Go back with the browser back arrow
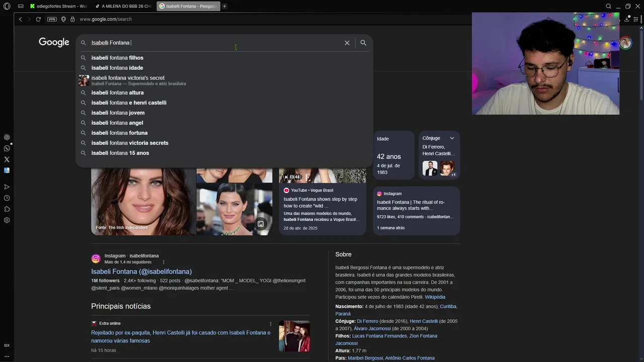 coord(20,19)
